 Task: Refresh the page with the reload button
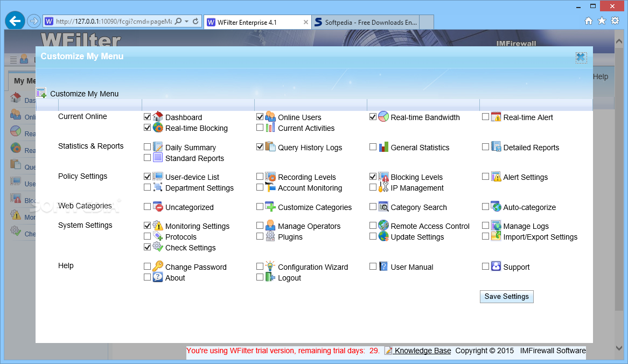point(196,21)
